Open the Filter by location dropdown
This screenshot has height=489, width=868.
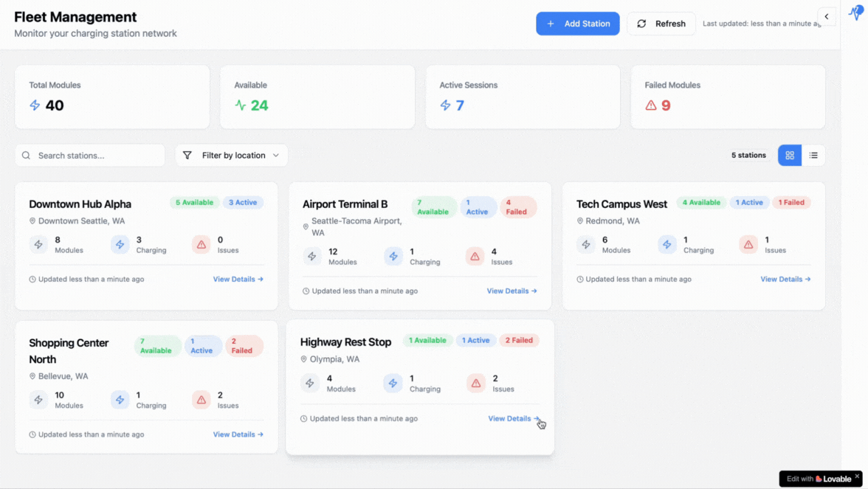[231, 156]
